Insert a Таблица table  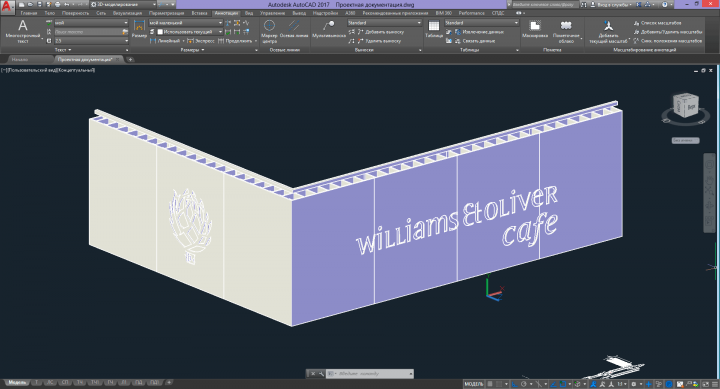(433, 29)
